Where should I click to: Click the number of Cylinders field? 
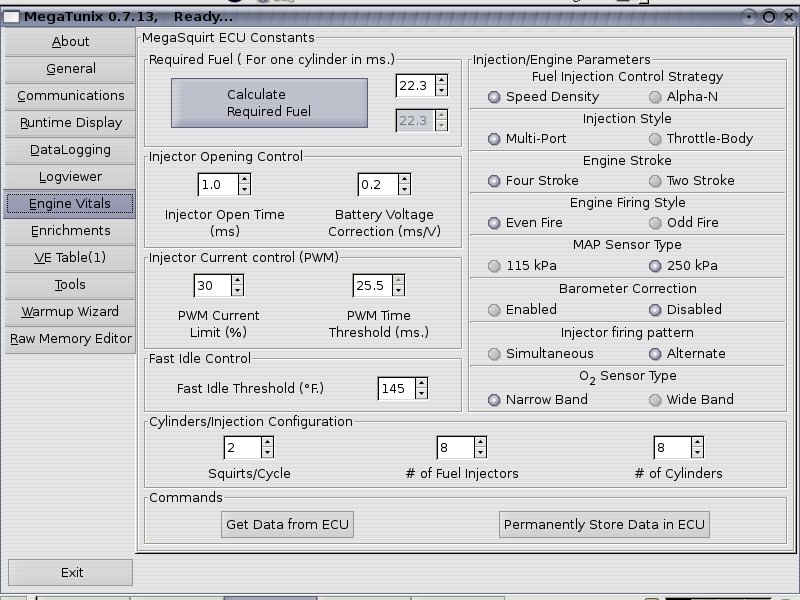(x=672, y=447)
